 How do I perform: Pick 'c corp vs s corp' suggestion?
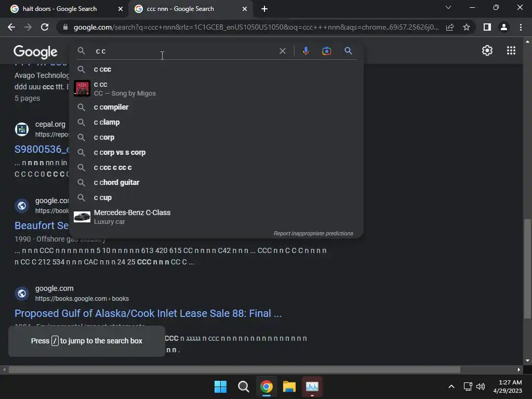[216, 152]
